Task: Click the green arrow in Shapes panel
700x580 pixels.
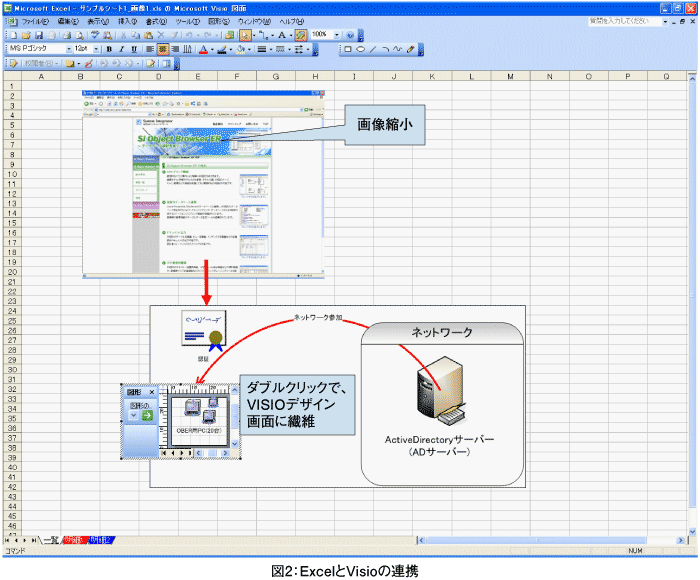Action: 147,416
